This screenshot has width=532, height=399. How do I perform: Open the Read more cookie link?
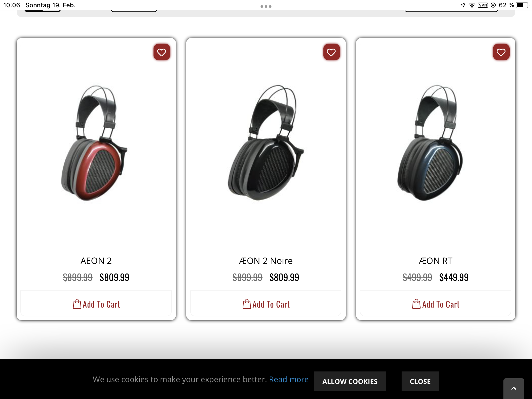click(x=289, y=379)
